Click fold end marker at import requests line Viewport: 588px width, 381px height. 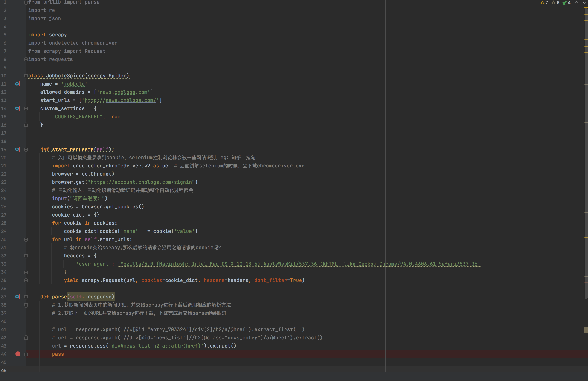[26, 59]
